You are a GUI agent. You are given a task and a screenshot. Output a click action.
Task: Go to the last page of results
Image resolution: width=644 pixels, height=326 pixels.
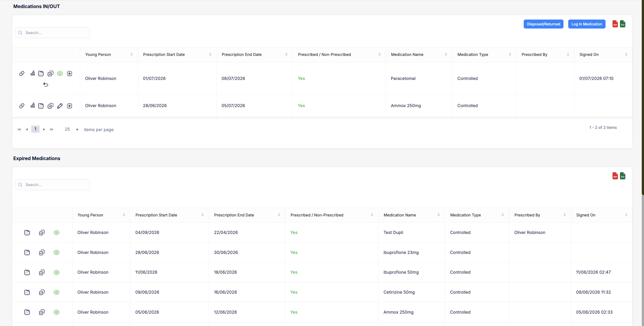coord(51,129)
